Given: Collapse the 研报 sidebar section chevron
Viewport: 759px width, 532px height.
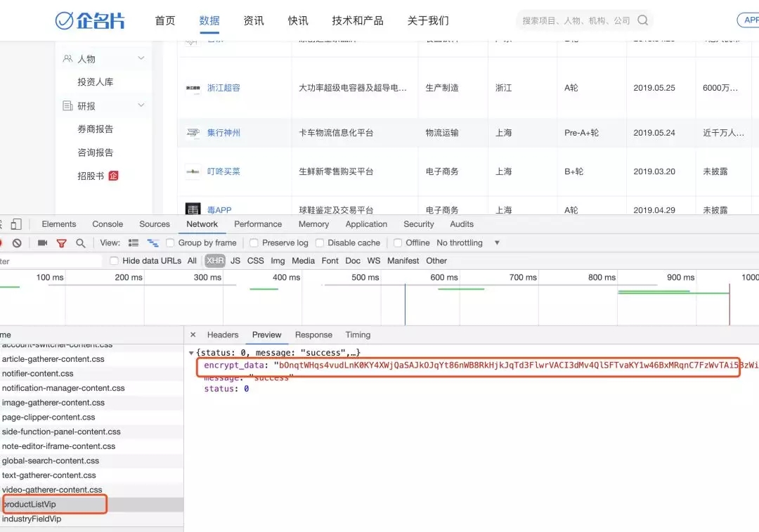Looking at the screenshot, I should (x=141, y=105).
